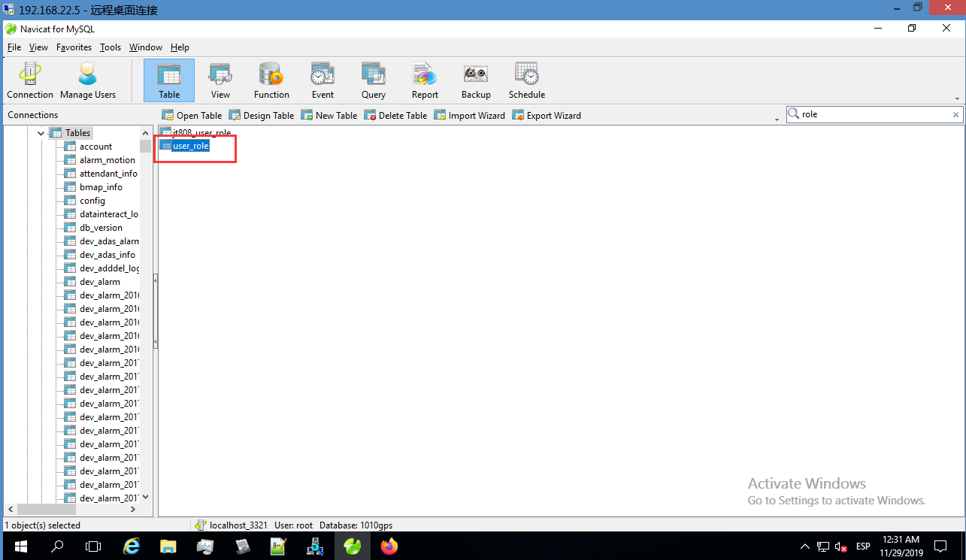This screenshot has height=560, width=966.
Task: Select the user_role table
Action: coord(190,146)
